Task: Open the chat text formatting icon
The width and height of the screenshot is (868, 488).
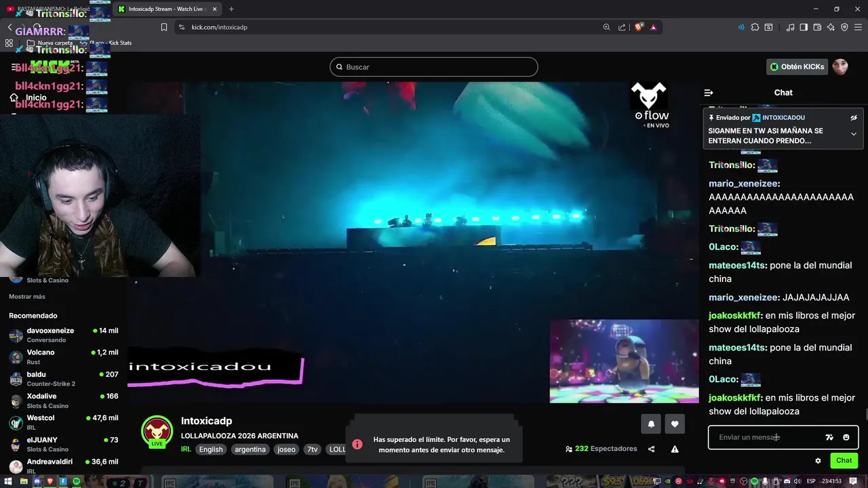Action: (829, 437)
